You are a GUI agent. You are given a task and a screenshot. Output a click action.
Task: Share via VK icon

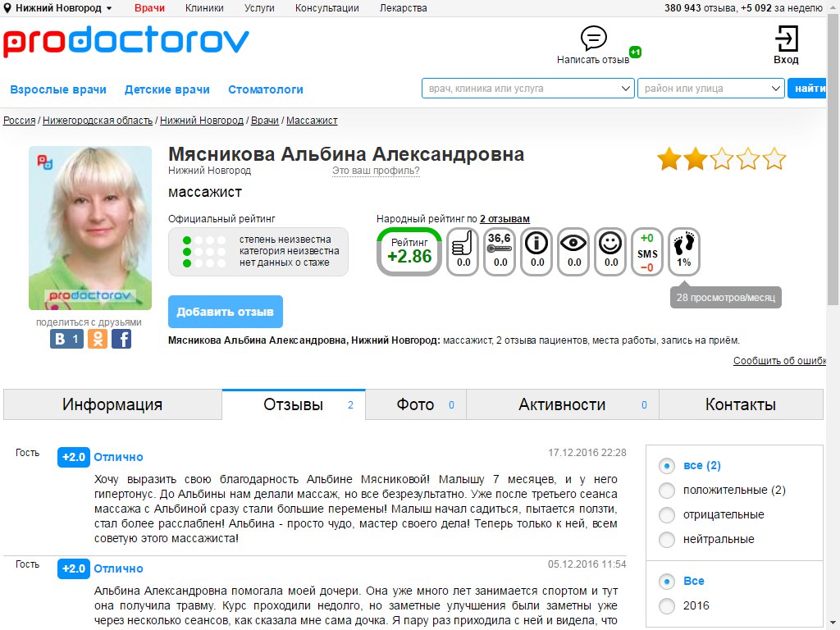(67, 339)
